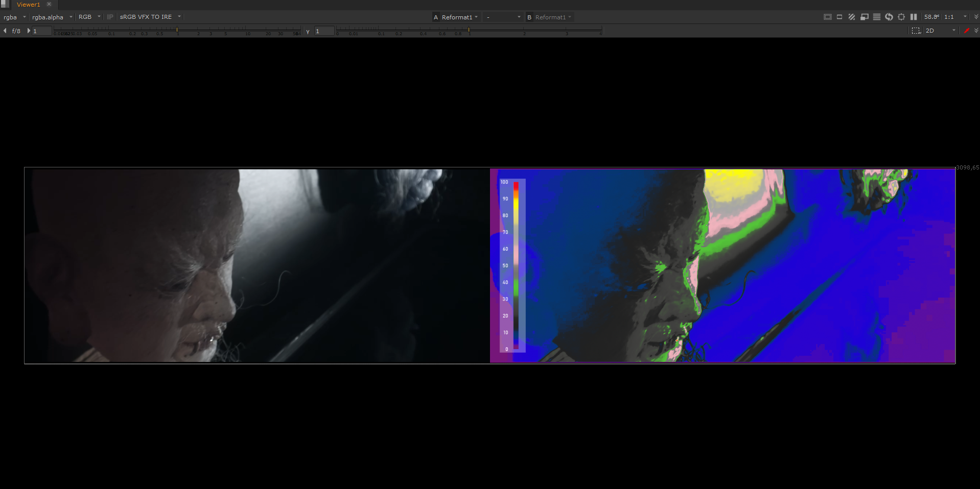
Task: Pause viewer updates with the pause icon
Action: 914,17
